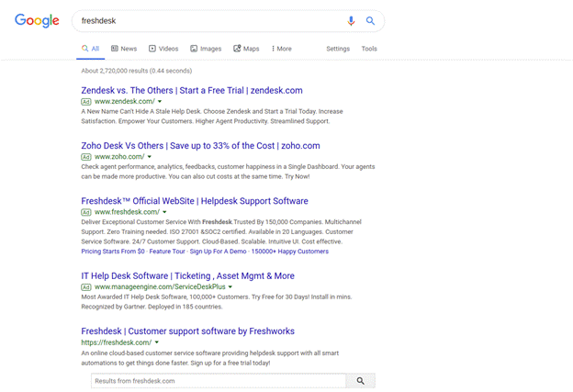This screenshot has height=392, width=573.
Task: Open the search Tools
Action: 369,49
